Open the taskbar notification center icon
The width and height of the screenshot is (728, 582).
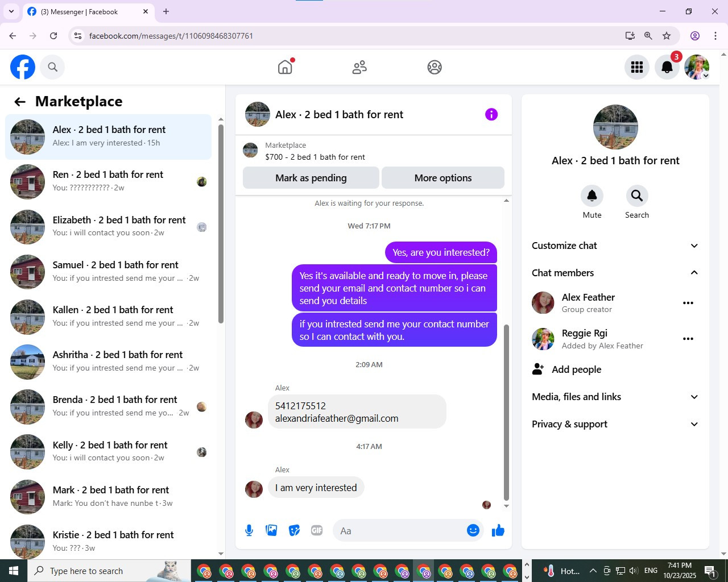click(710, 571)
